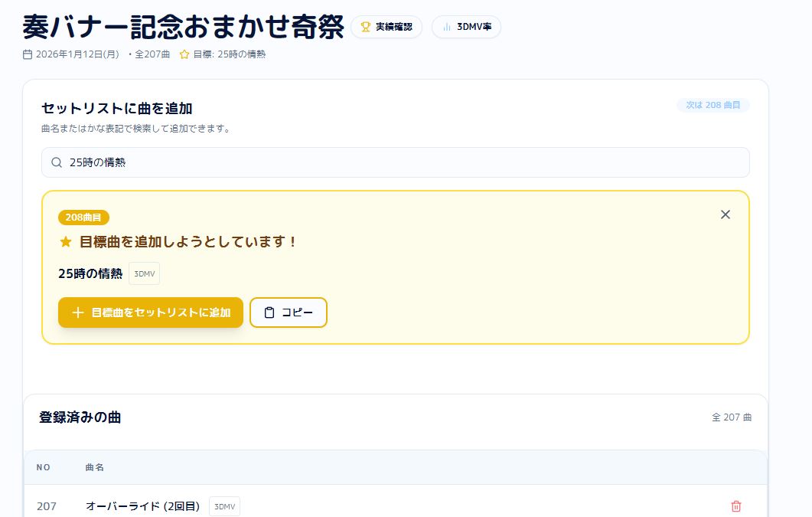Click the star icon next to 目標
The width and height of the screenshot is (812, 517).
pos(184,54)
